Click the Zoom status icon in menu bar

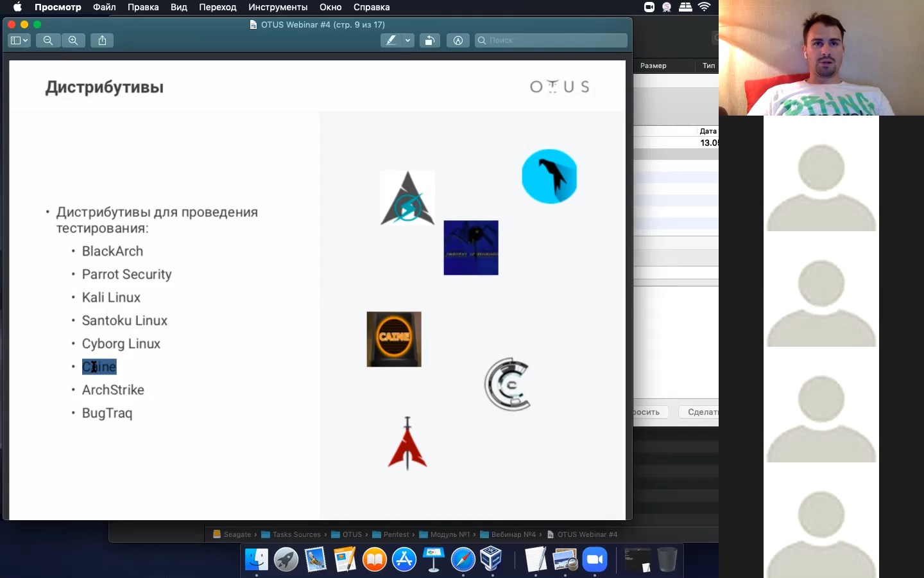(649, 7)
